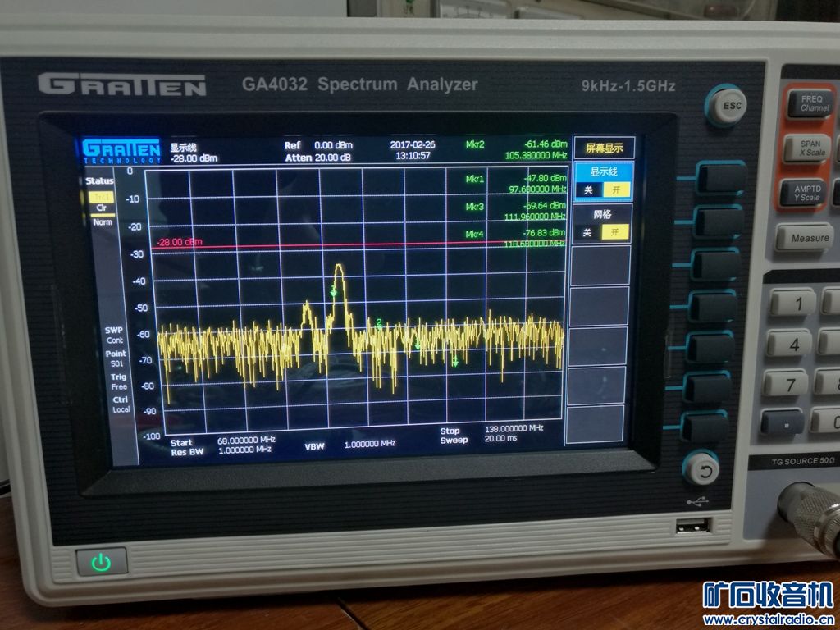Screen dimensions: 840x630
Task: Tap numeric keypad key 4
Action: point(789,344)
